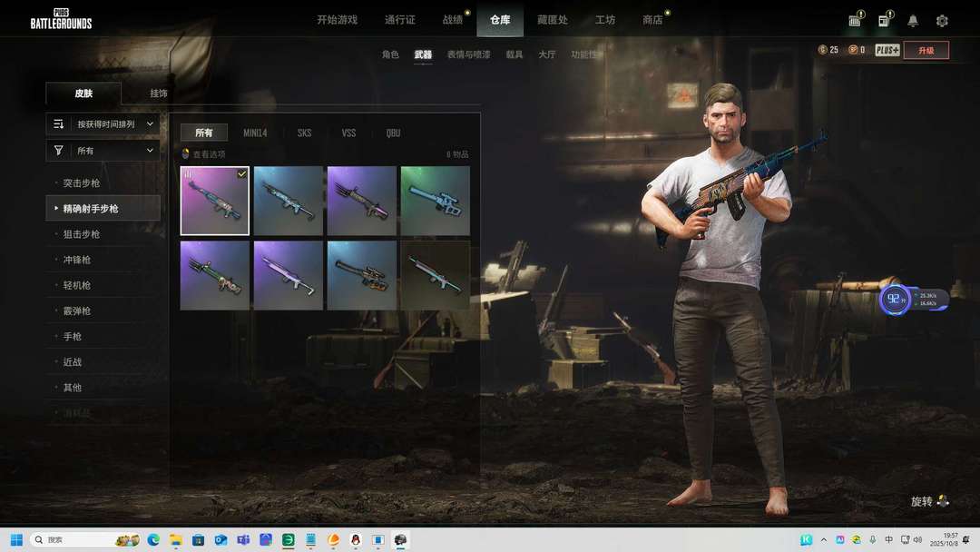The height and width of the screenshot is (552, 980).
Task: Select the SKS weapon filter tab
Action: click(x=304, y=133)
